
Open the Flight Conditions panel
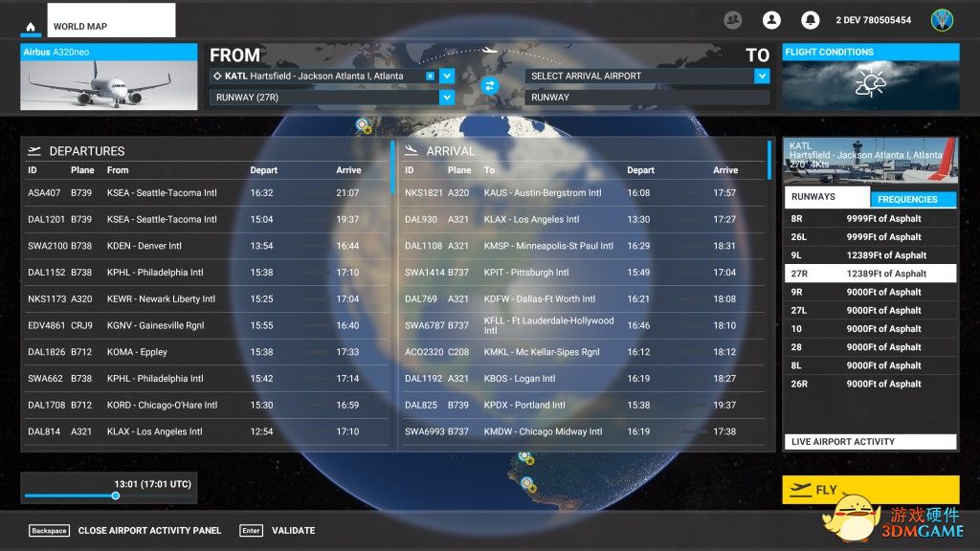(x=871, y=77)
